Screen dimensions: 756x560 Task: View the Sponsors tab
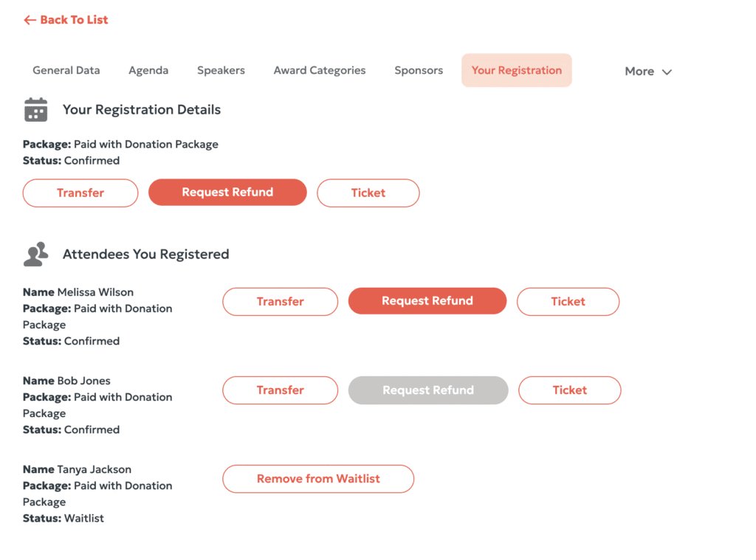(419, 71)
